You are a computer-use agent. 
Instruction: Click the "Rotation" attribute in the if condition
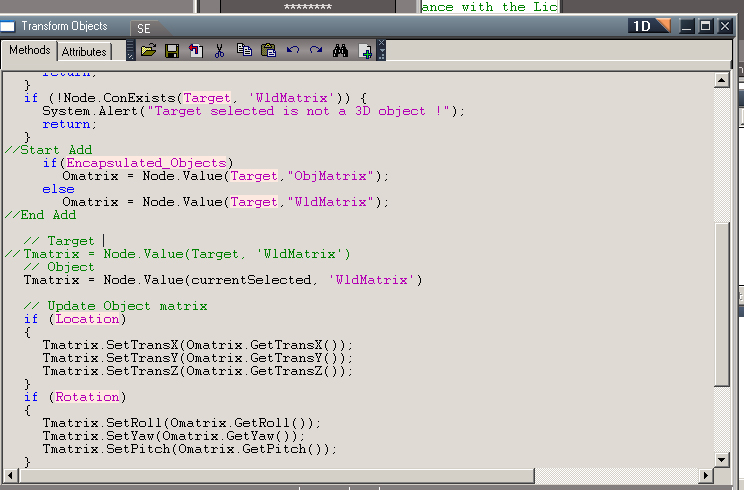click(87, 397)
